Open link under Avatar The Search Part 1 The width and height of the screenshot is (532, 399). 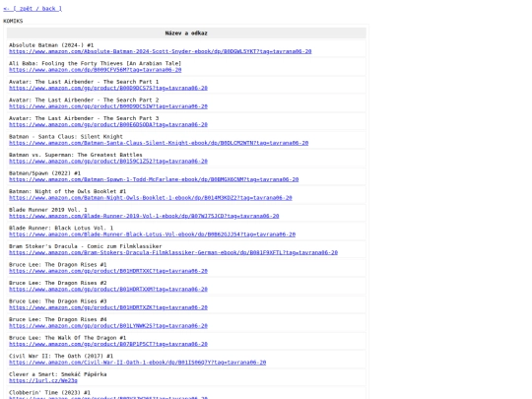coord(108,88)
